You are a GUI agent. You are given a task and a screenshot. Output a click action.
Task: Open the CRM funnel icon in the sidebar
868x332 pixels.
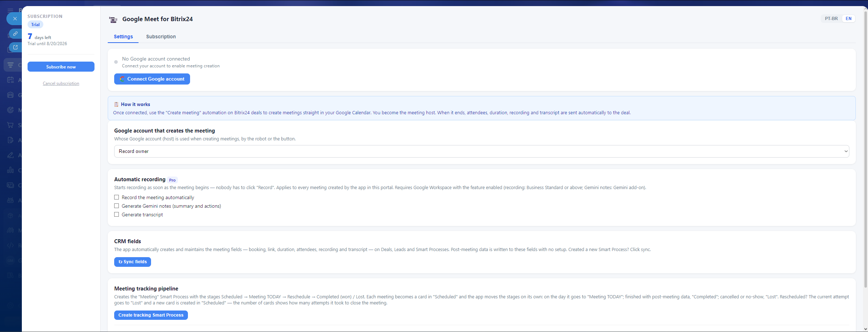click(x=10, y=65)
